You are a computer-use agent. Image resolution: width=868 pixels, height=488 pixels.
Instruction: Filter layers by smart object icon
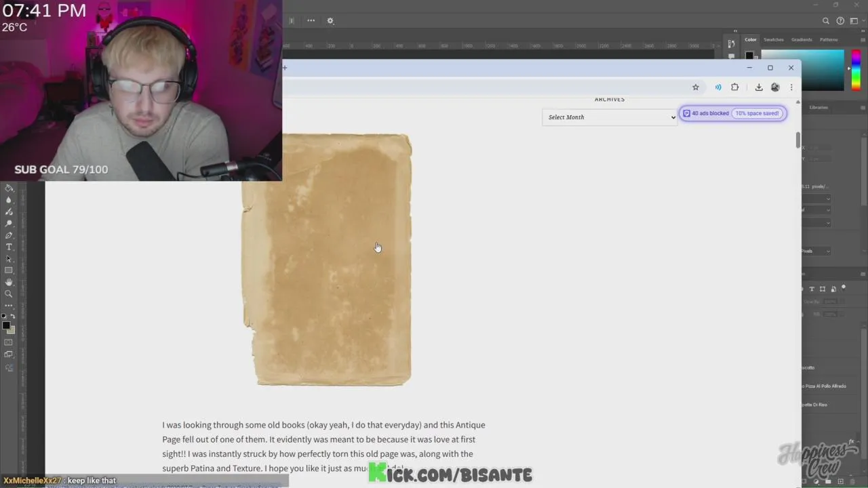click(833, 289)
